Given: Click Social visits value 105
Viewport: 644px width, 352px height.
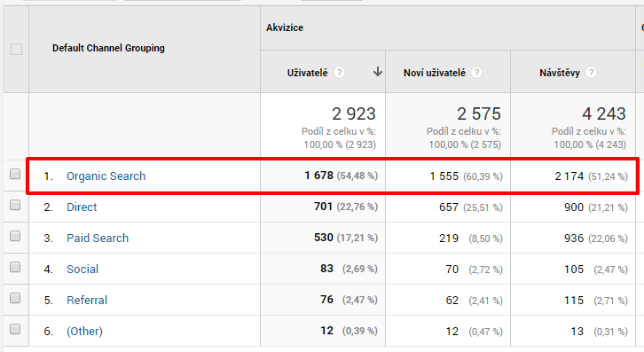Looking at the screenshot, I should click(574, 269).
